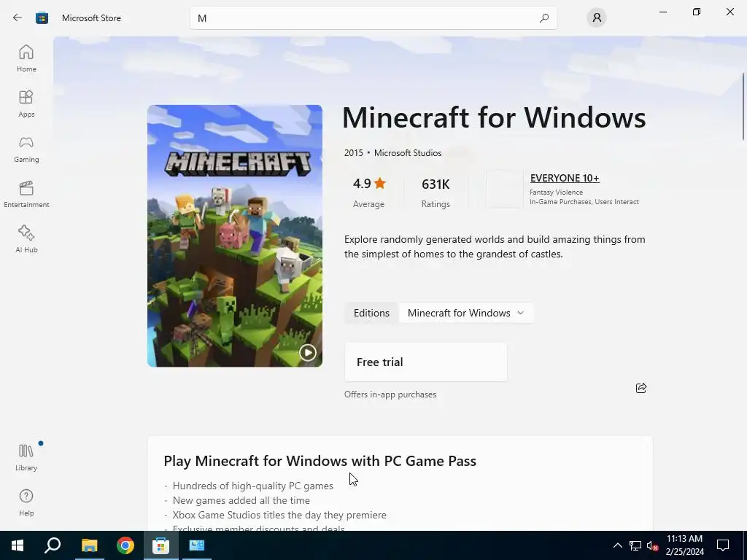Open Gaming section in the sidebar

pyautogui.click(x=26, y=149)
